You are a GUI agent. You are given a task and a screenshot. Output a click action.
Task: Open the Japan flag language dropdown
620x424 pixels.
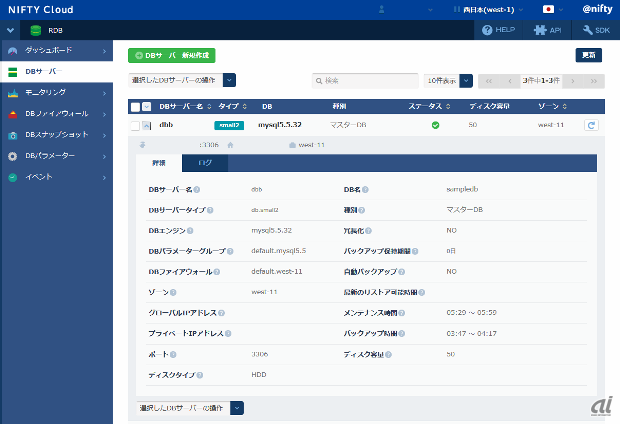552,9
